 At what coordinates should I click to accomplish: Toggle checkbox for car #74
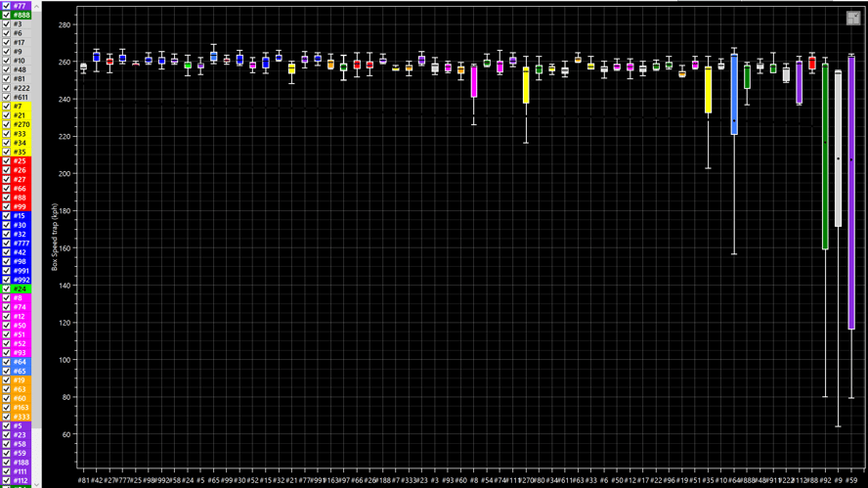point(6,307)
